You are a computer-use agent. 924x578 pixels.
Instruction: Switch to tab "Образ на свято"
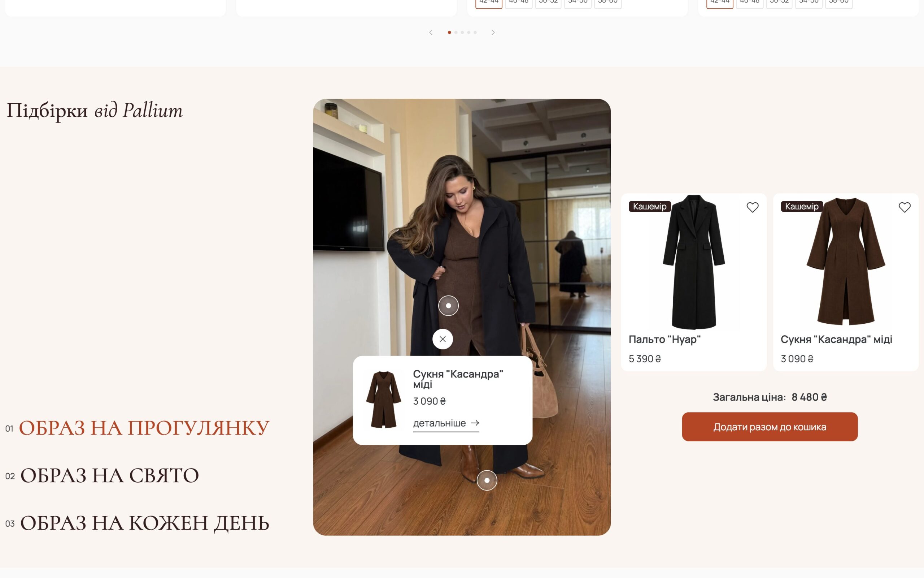[x=109, y=475]
